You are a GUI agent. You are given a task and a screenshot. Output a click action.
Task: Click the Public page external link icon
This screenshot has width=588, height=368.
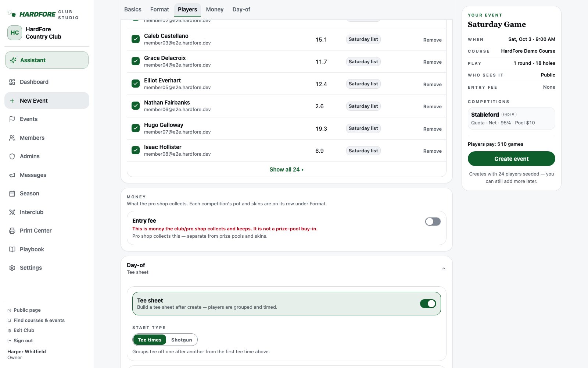[9, 310]
